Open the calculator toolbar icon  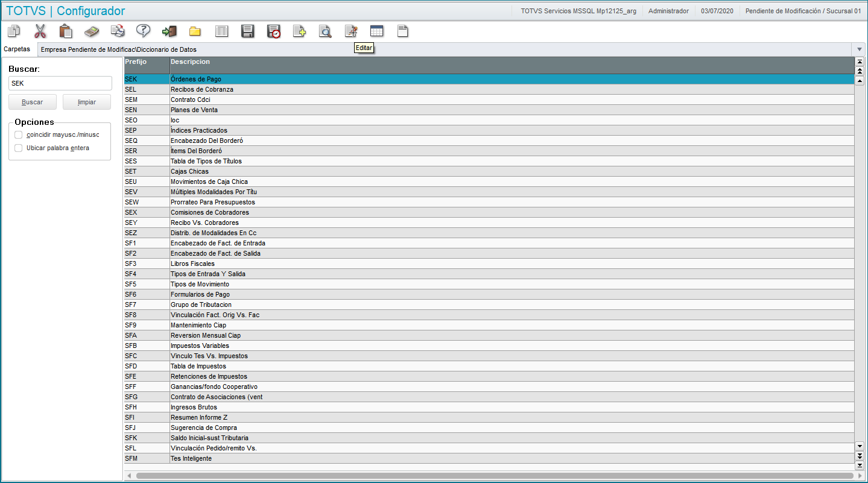[x=92, y=31]
